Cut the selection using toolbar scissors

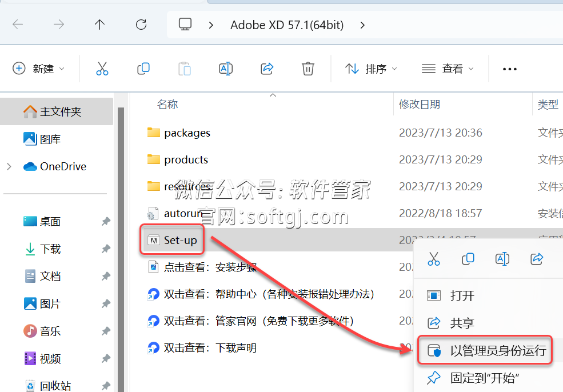pyautogui.click(x=102, y=68)
